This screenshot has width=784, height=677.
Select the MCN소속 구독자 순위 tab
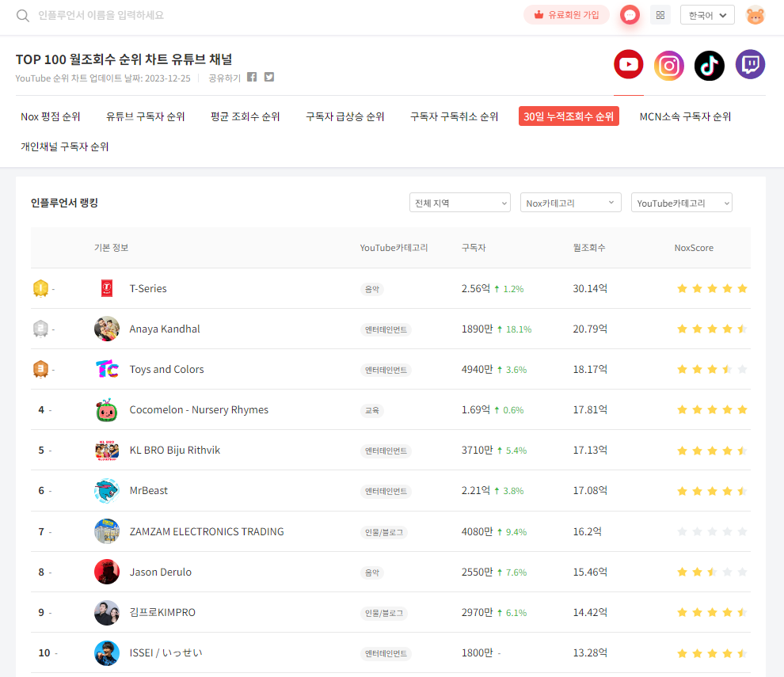click(685, 116)
